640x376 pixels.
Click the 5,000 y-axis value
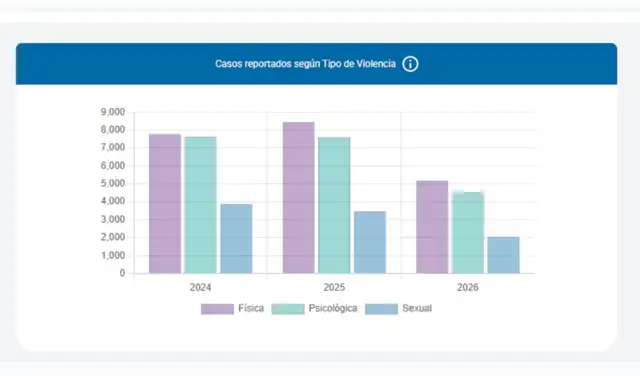click(113, 183)
